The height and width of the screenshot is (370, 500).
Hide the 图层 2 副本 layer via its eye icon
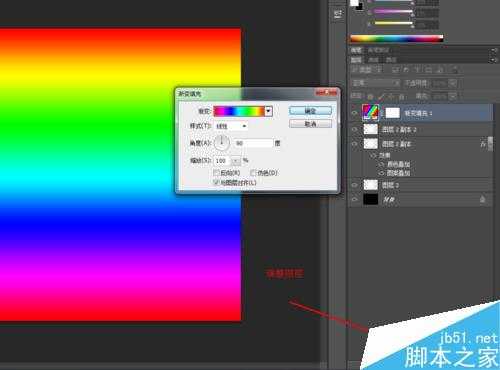355,144
